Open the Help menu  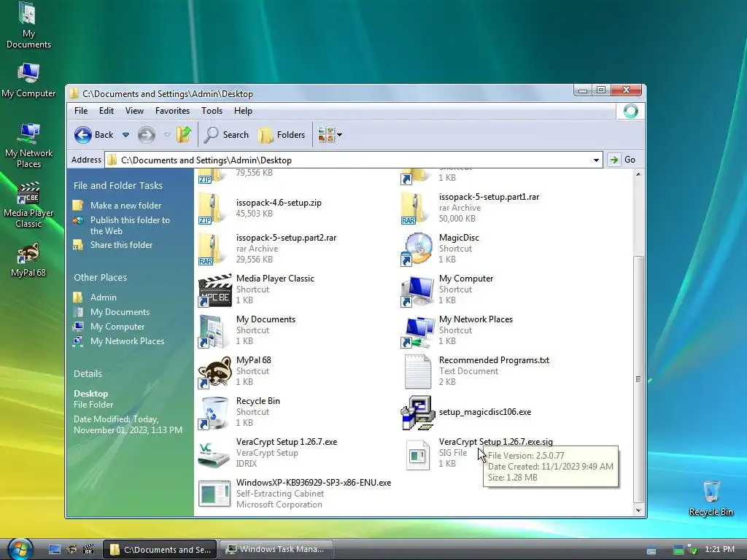(243, 111)
